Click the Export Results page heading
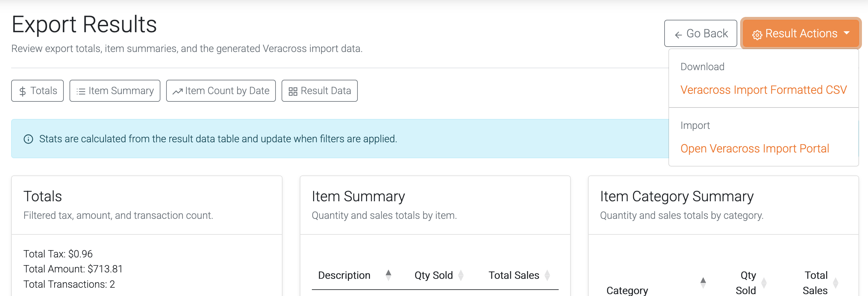Viewport: 868px width, 296px height. click(x=84, y=24)
